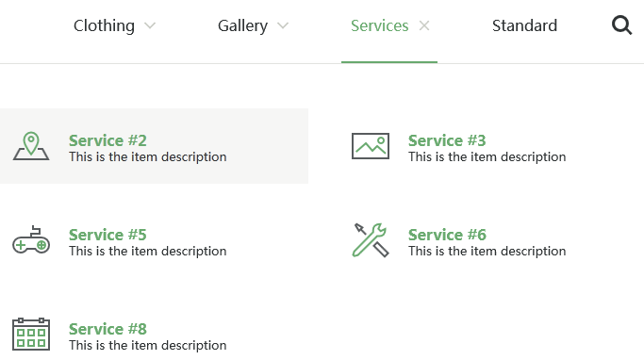Viewport: 644px width, 360px height.
Task: Click the gamepad icon for Service #5
Action: click(x=31, y=240)
